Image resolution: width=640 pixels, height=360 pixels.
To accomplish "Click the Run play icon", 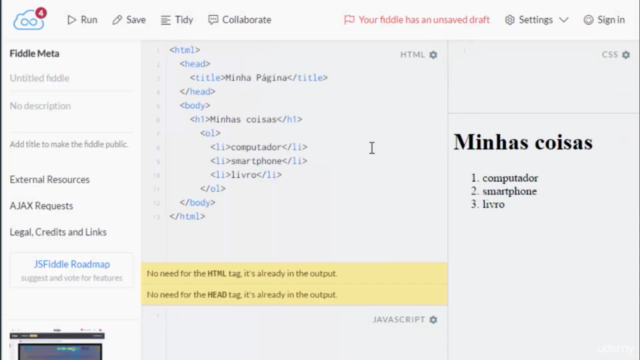I will pos(72,20).
